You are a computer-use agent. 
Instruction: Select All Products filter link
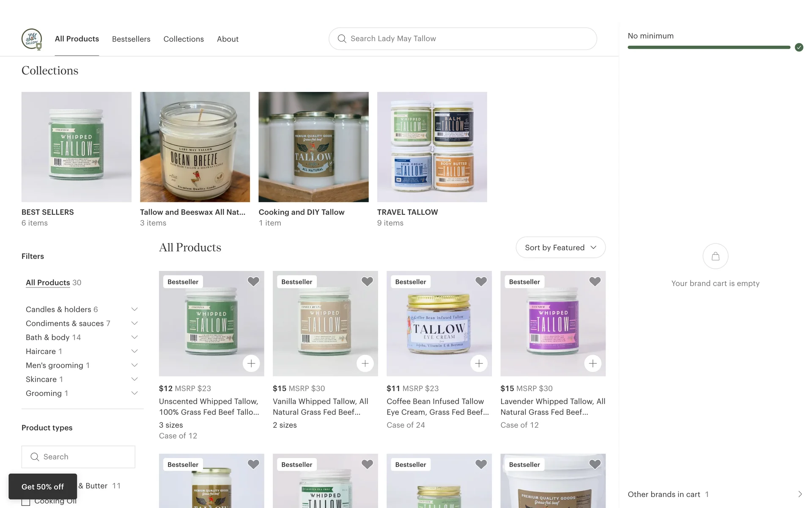coord(48,282)
